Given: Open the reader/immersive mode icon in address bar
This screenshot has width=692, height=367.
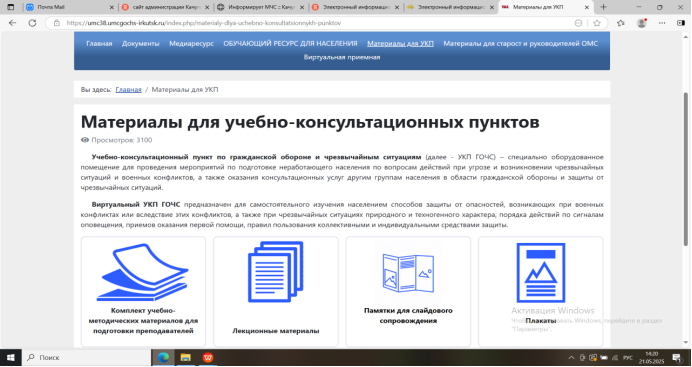Looking at the screenshot, I should point(578,23).
